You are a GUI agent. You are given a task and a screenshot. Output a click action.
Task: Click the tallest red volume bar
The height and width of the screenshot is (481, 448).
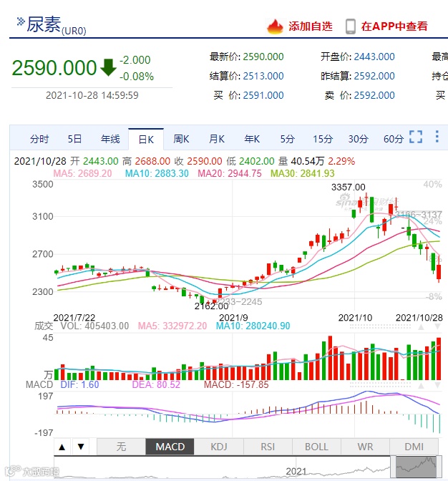(x=330, y=358)
